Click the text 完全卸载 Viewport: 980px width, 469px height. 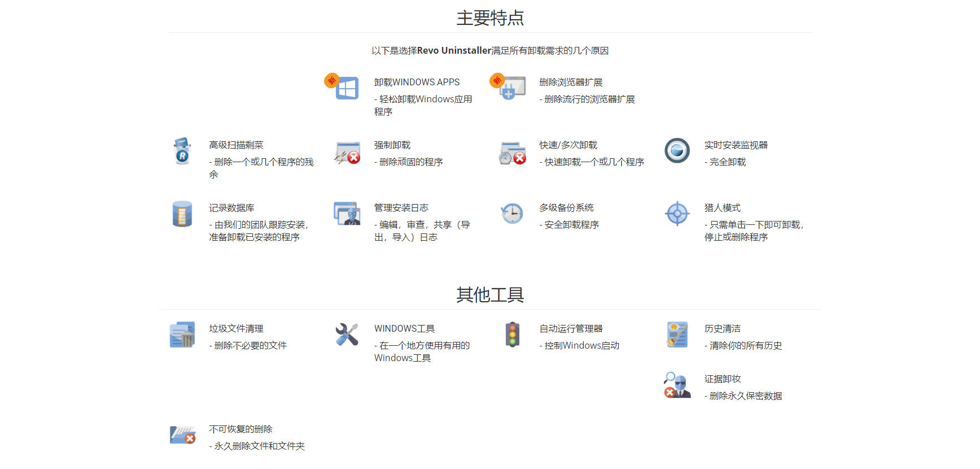(725, 162)
